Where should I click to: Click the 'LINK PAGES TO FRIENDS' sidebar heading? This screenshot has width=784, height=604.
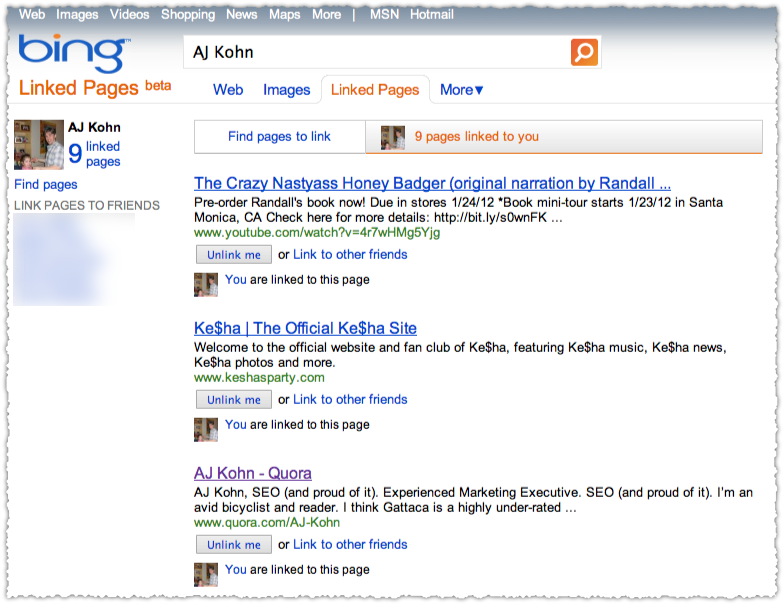coord(87,206)
